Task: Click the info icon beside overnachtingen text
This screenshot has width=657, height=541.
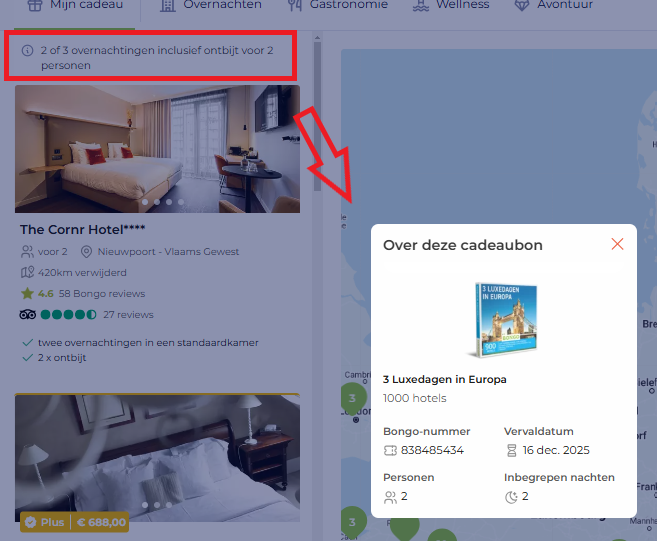Action: [27, 51]
